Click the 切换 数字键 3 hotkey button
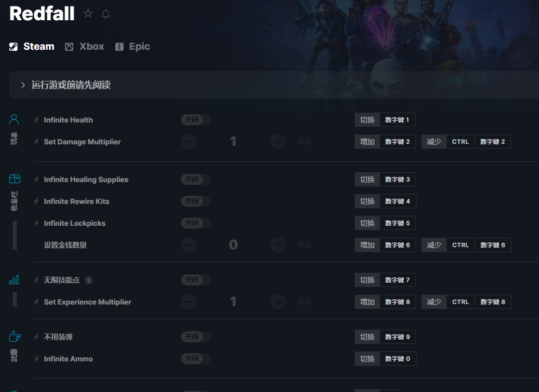This screenshot has width=539, height=392. [385, 179]
